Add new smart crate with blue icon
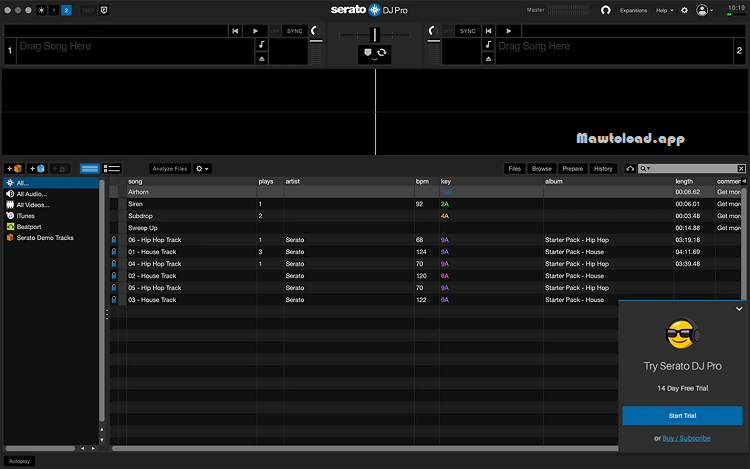The height and width of the screenshot is (469, 750). coord(37,168)
